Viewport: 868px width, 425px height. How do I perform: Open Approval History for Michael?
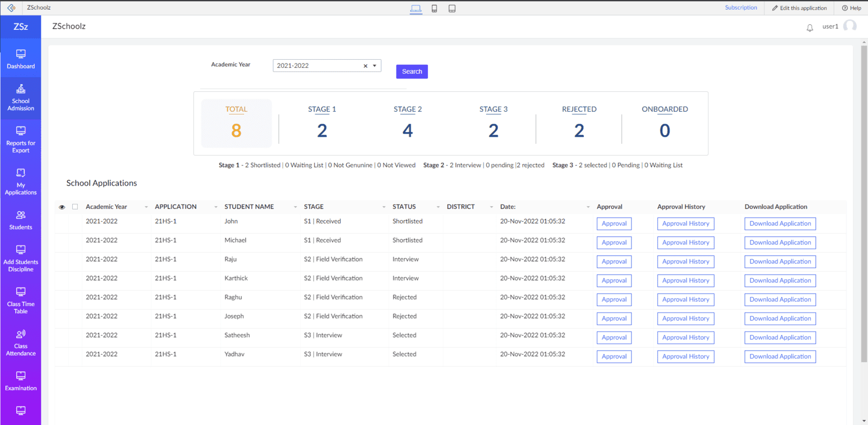[686, 243]
